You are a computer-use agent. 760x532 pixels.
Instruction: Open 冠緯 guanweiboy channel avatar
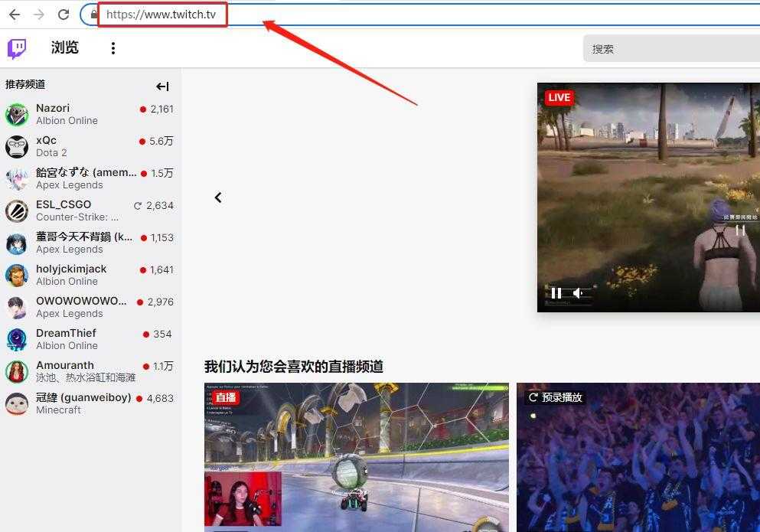click(17, 404)
